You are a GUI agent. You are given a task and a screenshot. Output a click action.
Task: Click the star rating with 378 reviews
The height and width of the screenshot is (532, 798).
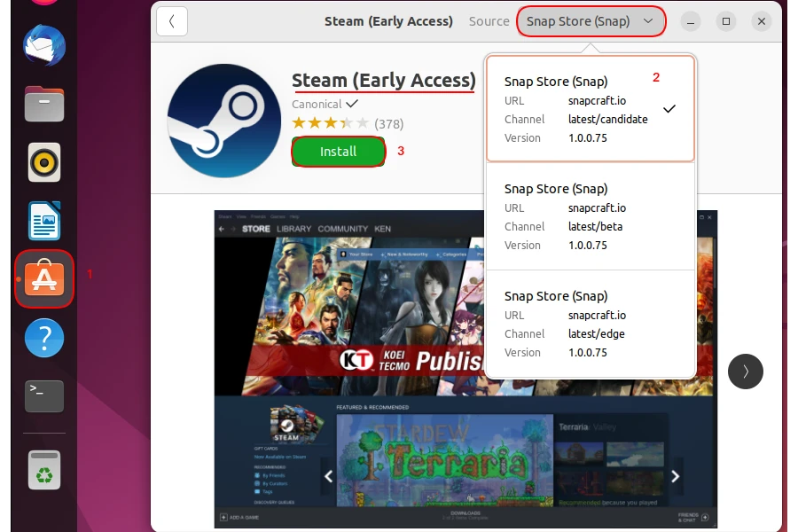pyautogui.click(x=330, y=123)
